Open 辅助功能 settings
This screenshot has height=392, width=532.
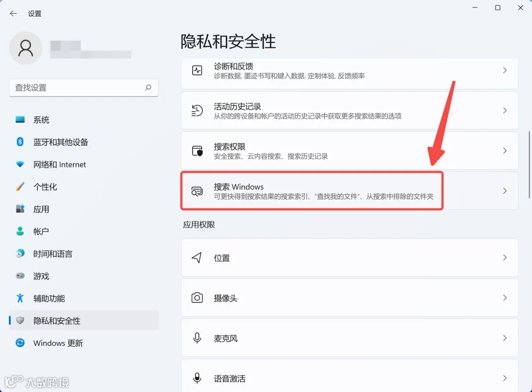84,298
